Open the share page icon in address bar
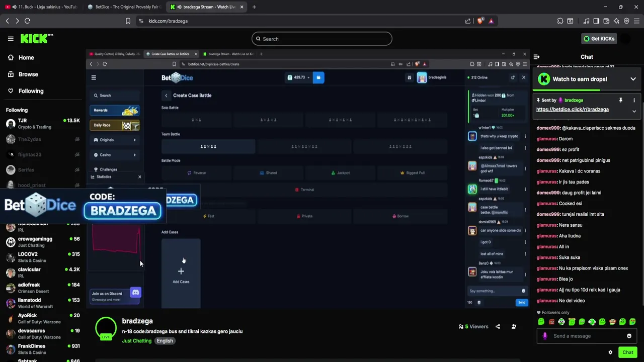Viewport: 644px width, 362px height. pos(468,21)
